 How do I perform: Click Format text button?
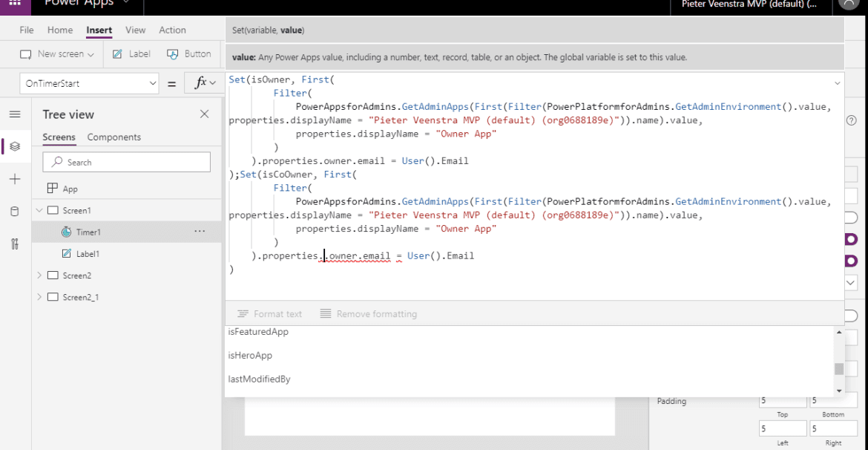[269, 313]
